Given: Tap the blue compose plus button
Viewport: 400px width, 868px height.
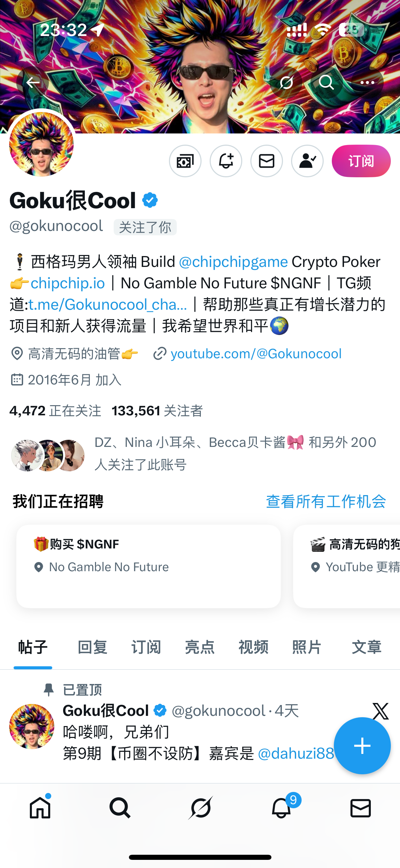Looking at the screenshot, I should point(362,746).
